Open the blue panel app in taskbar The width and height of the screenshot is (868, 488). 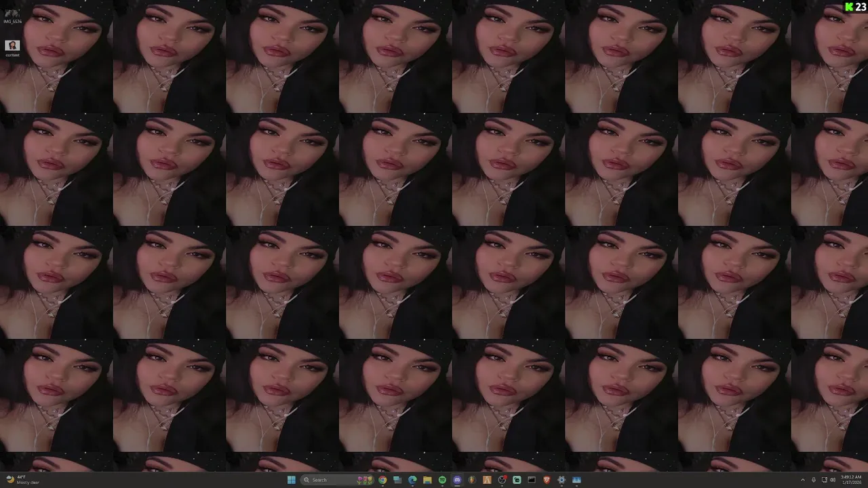(576, 480)
